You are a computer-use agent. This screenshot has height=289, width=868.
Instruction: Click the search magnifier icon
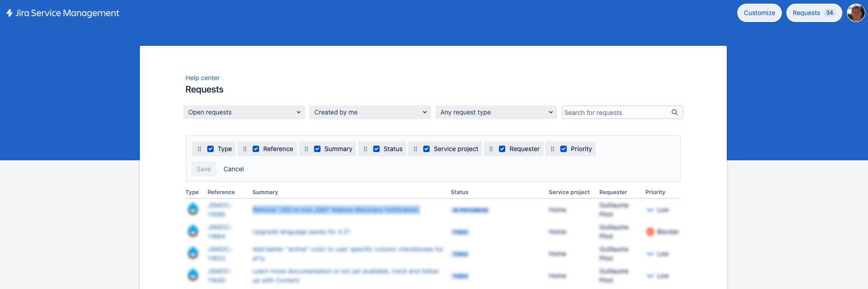[674, 112]
